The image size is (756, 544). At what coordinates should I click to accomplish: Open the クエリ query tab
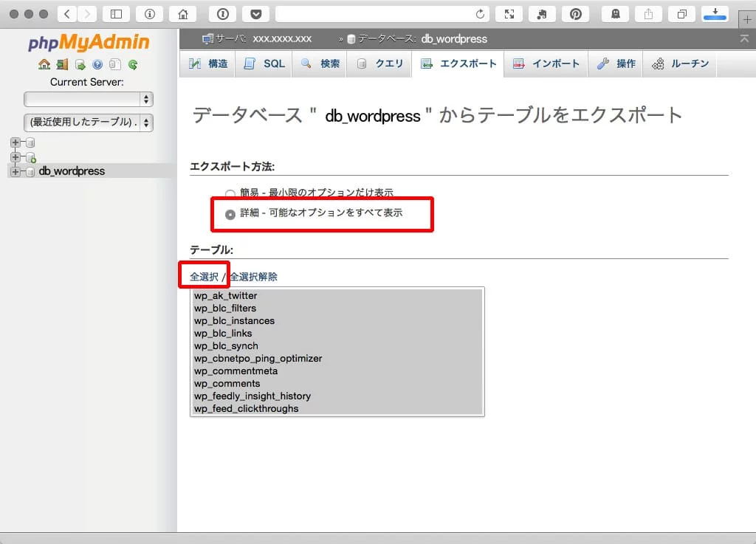point(379,63)
